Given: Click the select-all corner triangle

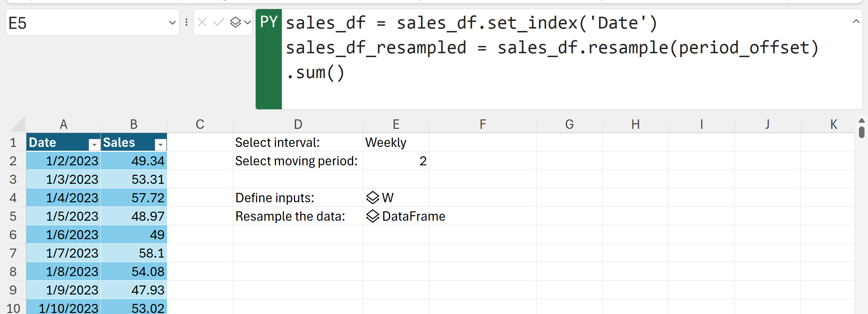Looking at the screenshot, I should pyautogui.click(x=17, y=125).
